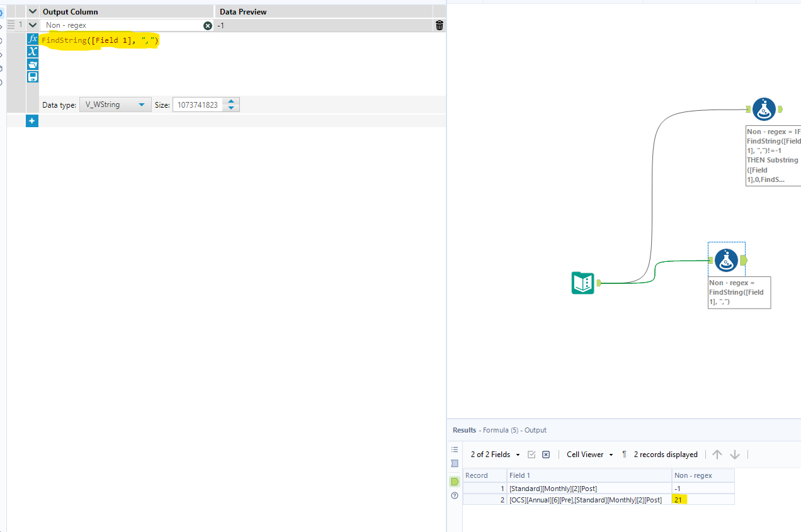Select the Text Input tool on the canvas
801x532 pixels.
(x=582, y=283)
